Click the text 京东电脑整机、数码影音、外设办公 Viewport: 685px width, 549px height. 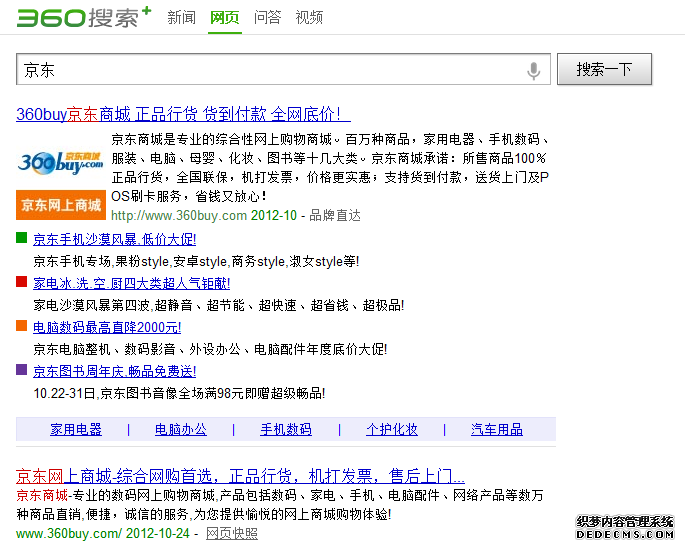(x=210, y=349)
